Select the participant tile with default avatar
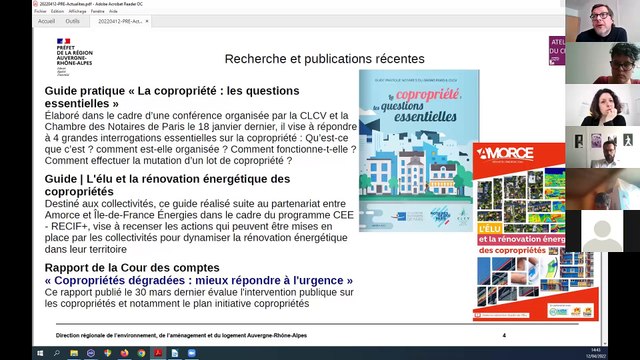 click(602, 231)
